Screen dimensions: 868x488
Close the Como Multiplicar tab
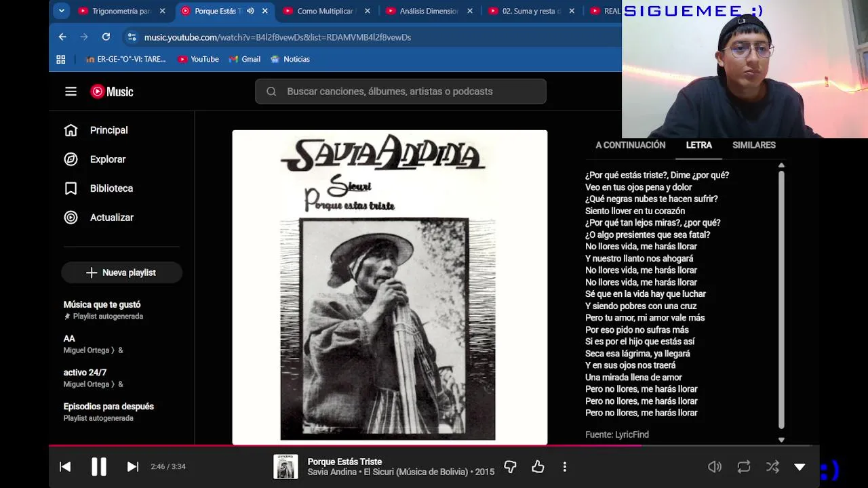tap(368, 11)
